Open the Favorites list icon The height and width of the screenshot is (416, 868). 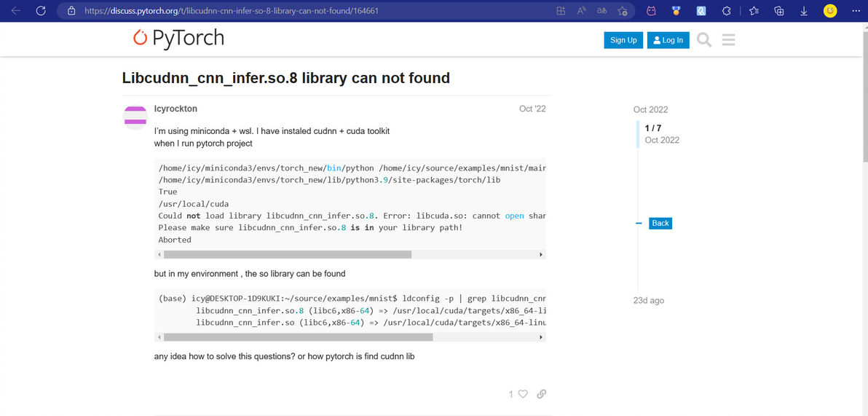754,11
